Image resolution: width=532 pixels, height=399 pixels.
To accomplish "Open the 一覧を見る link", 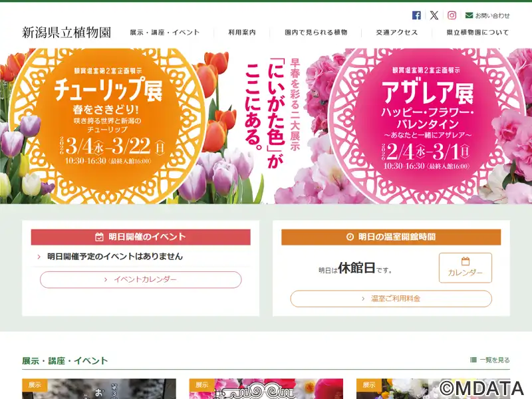I will (495, 360).
